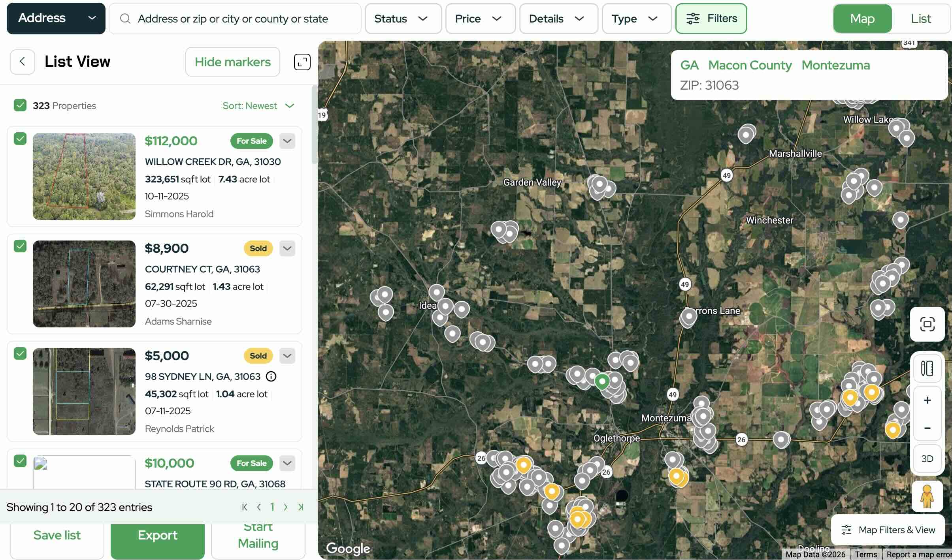Click the map zoom in plus button

[x=927, y=400]
